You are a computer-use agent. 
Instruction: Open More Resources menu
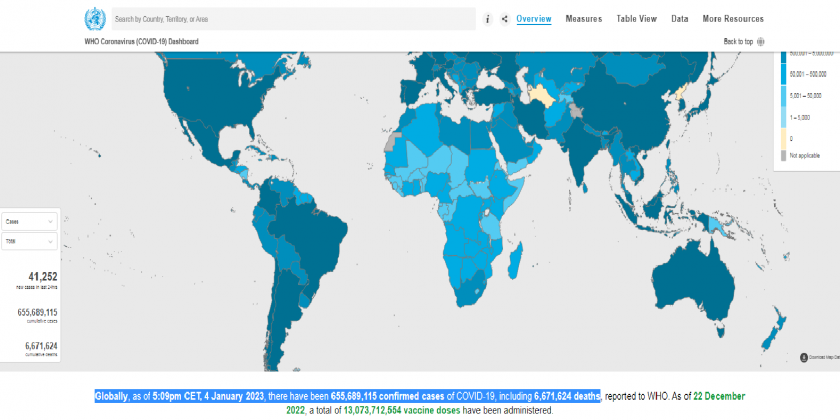pyautogui.click(x=733, y=18)
